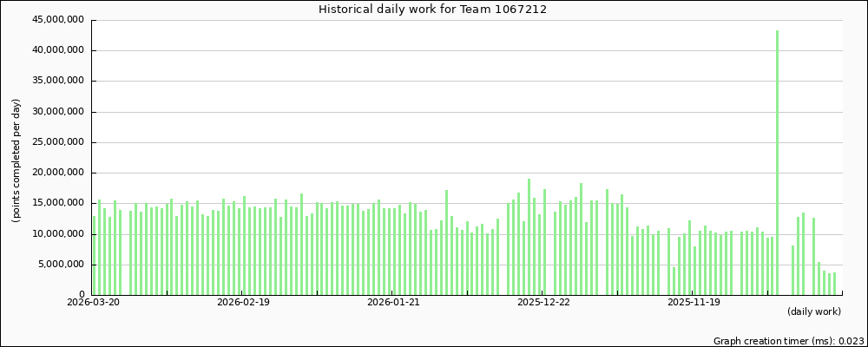This screenshot has width=868, height=347.
Task: Click the leftmost green bar in the chart
Action: (x=94, y=256)
